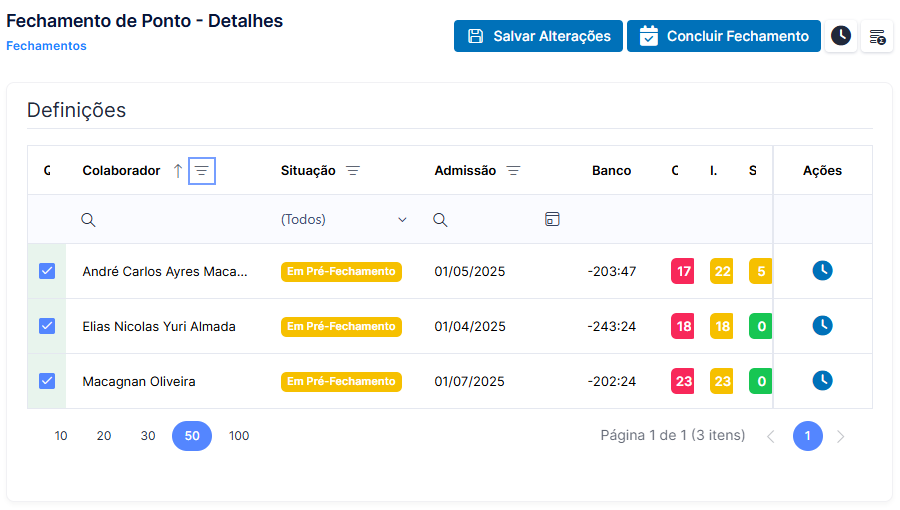Click yellow badge 23 for Macagnan Oliveira
The height and width of the screenshot is (510, 900).
tap(721, 381)
